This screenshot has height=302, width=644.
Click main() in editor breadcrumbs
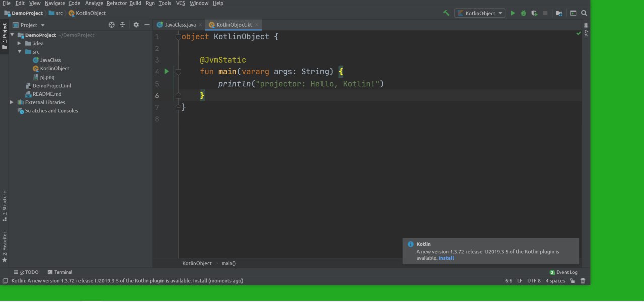tap(229, 263)
